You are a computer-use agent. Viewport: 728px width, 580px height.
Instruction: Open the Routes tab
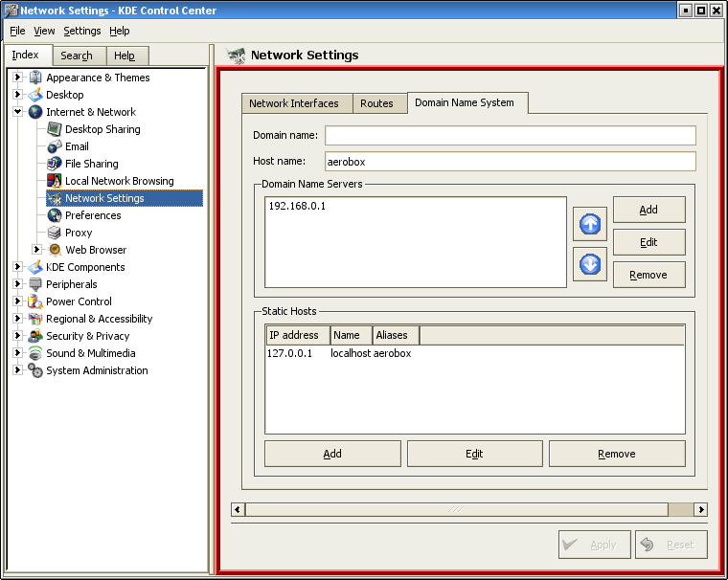pyautogui.click(x=379, y=103)
